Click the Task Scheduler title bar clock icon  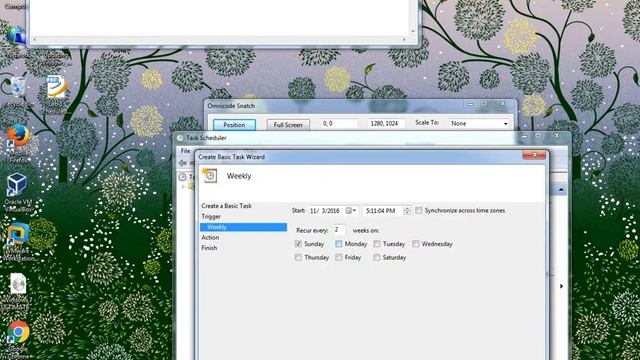tap(180, 138)
